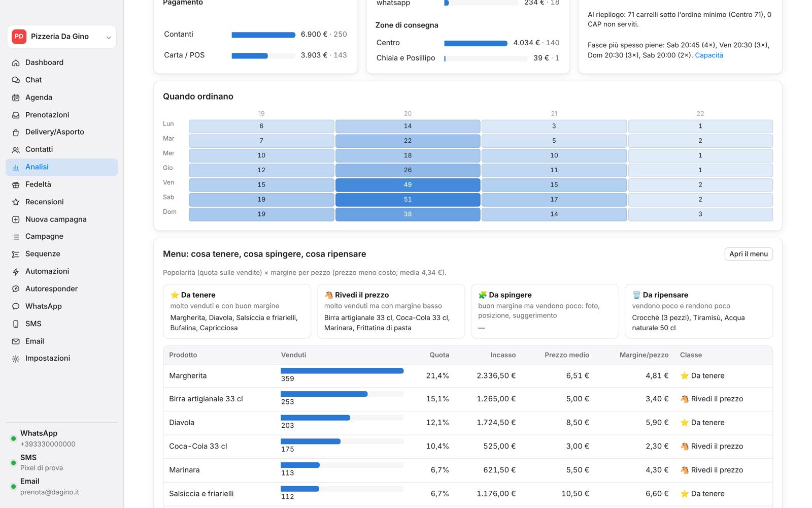
Task: Click the Fedeltà gift icon
Action: click(16, 184)
